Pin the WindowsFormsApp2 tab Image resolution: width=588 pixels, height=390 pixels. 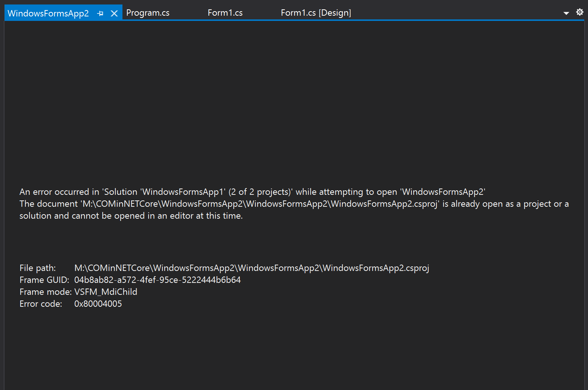click(x=100, y=13)
